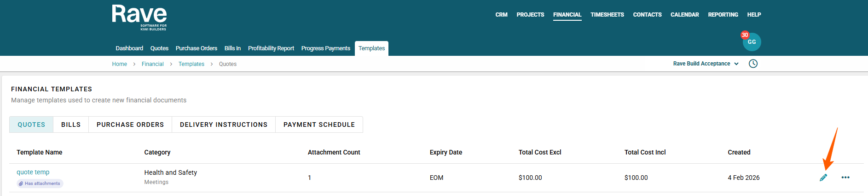Open the CRM menu item

[x=501, y=15]
